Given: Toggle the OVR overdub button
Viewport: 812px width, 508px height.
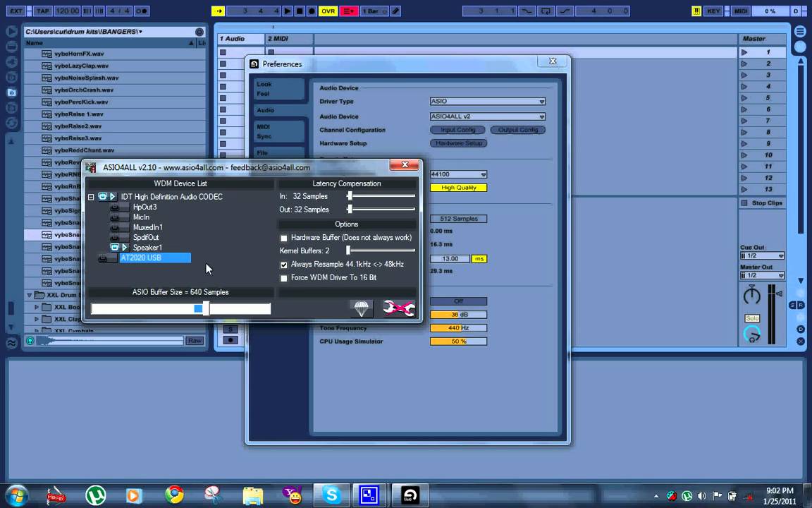Looking at the screenshot, I should (328, 11).
